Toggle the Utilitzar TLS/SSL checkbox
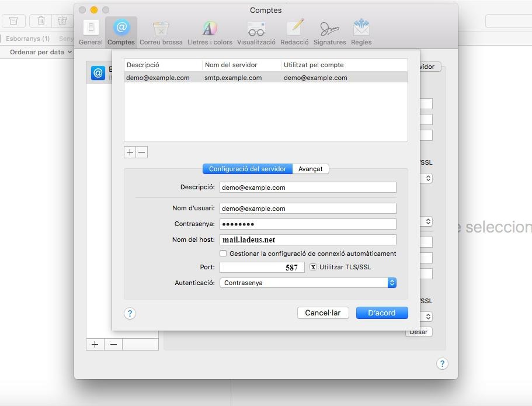This screenshot has height=406, width=532. click(x=313, y=267)
